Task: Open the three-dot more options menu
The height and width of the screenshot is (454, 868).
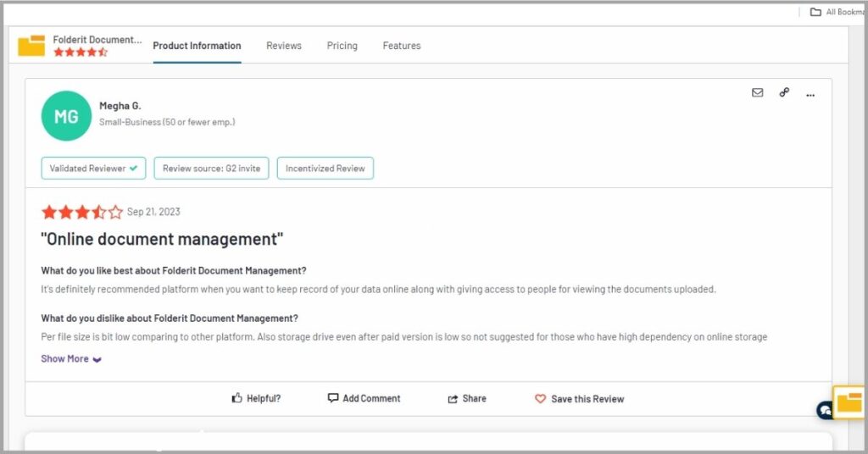Action: 810,95
